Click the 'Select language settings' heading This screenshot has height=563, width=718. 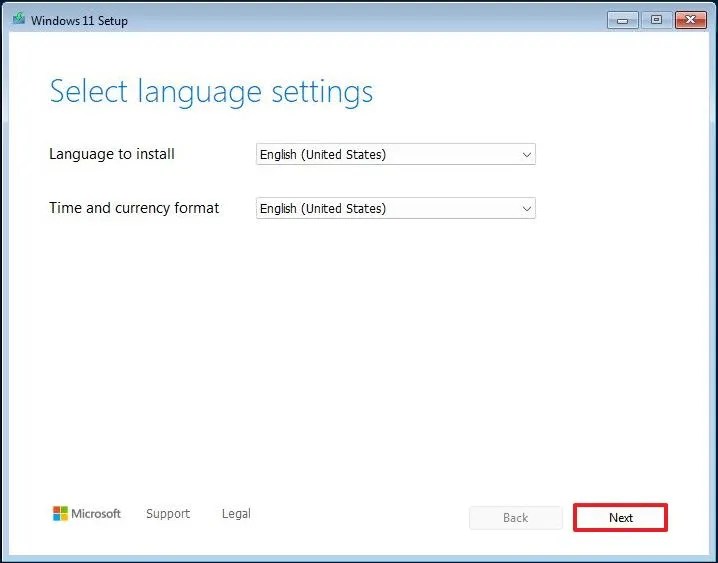[211, 92]
